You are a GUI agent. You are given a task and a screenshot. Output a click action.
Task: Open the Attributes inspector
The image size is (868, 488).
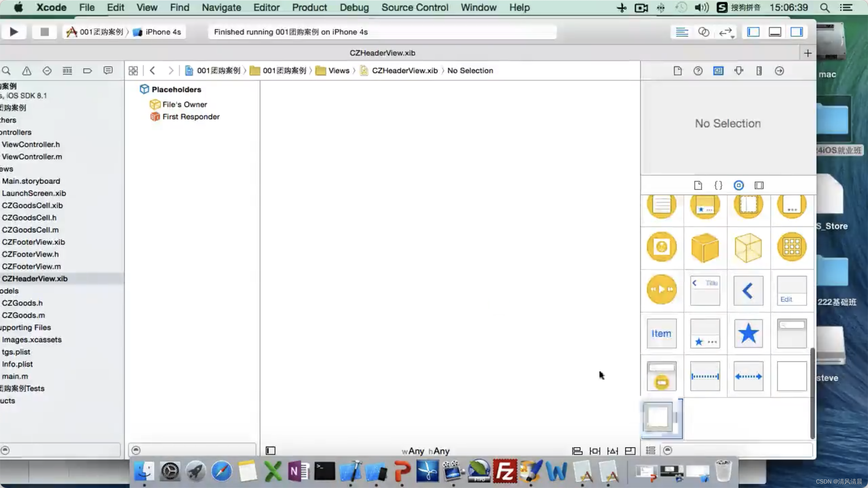click(738, 71)
